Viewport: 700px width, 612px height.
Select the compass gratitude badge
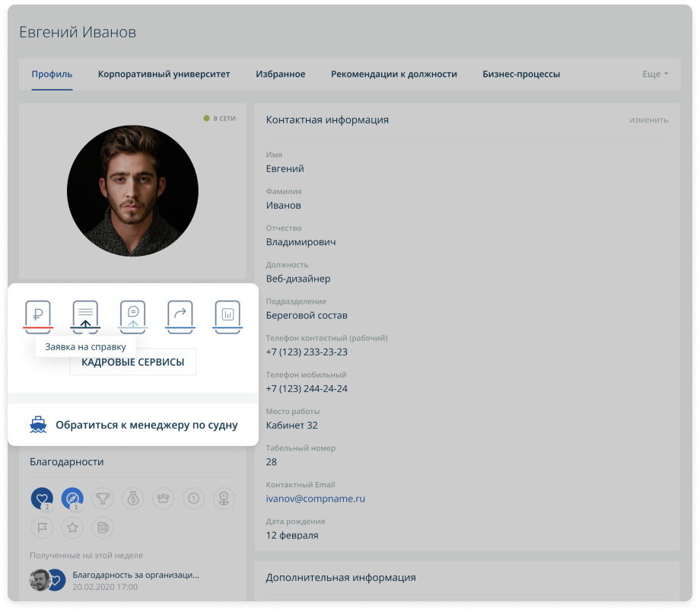[x=72, y=499]
